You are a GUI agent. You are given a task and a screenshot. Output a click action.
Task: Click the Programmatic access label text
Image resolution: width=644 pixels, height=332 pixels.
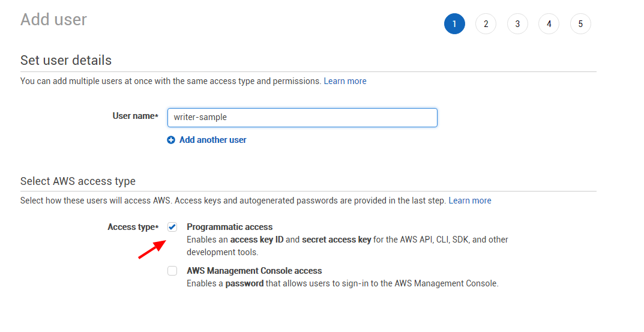click(230, 227)
